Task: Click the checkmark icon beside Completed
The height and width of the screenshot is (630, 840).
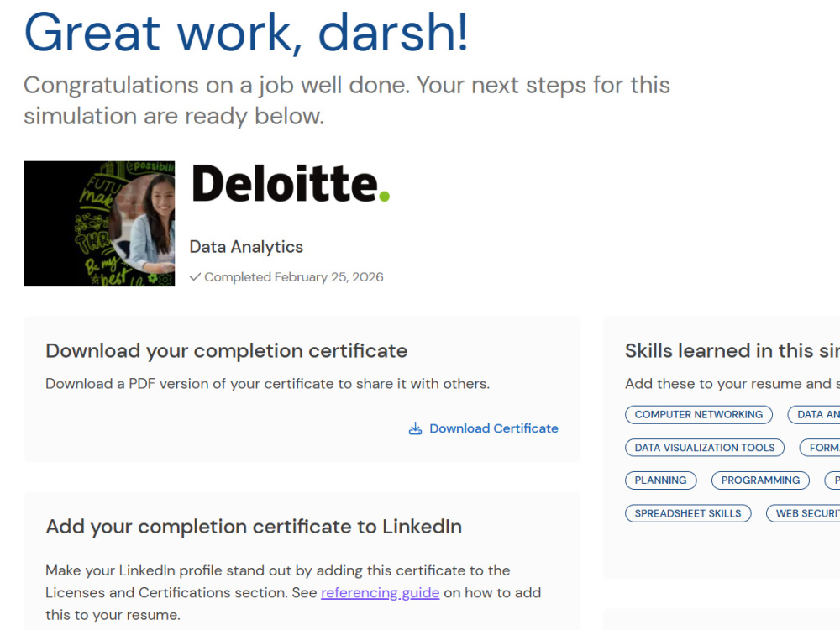Action: [195, 277]
